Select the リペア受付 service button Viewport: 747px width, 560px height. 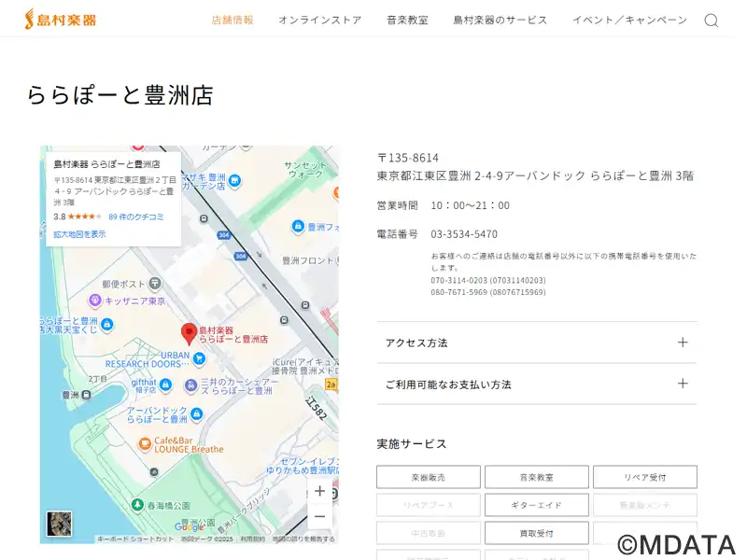click(645, 477)
